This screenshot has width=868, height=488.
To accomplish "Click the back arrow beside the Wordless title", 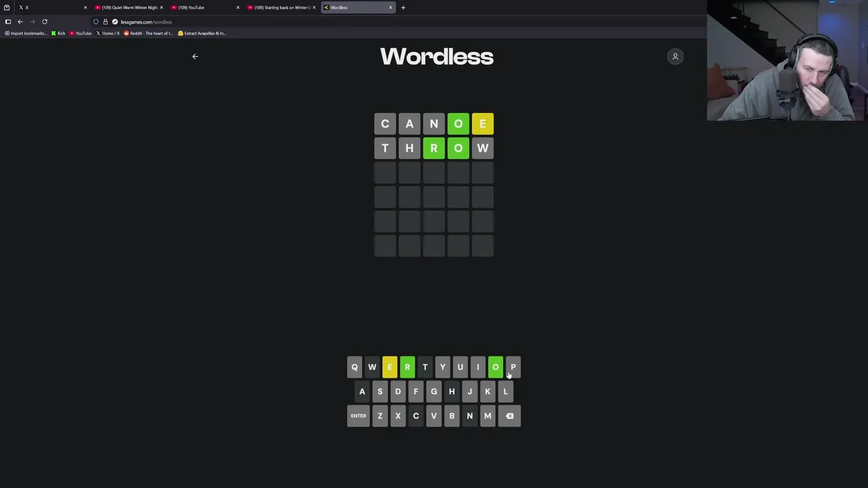I will point(195,56).
